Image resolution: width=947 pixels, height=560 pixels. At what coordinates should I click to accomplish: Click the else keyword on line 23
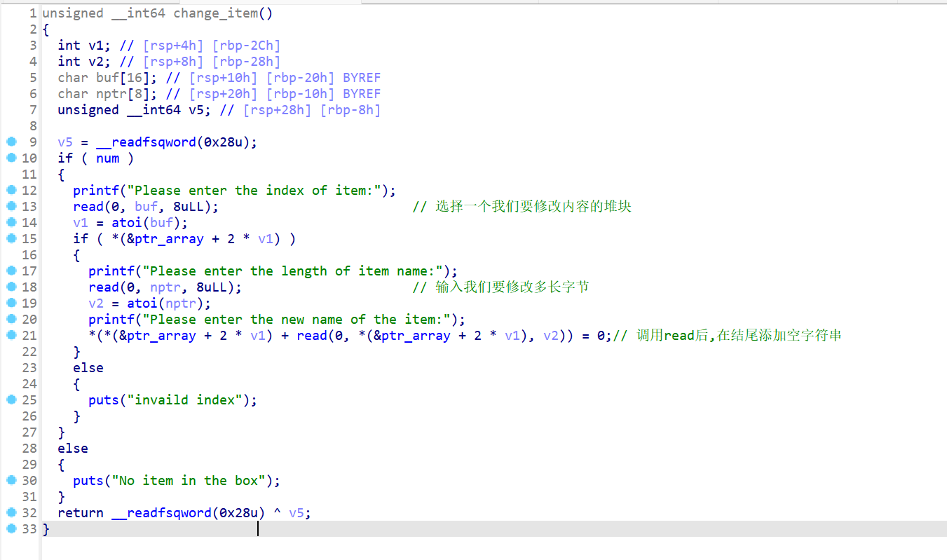pos(88,368)
